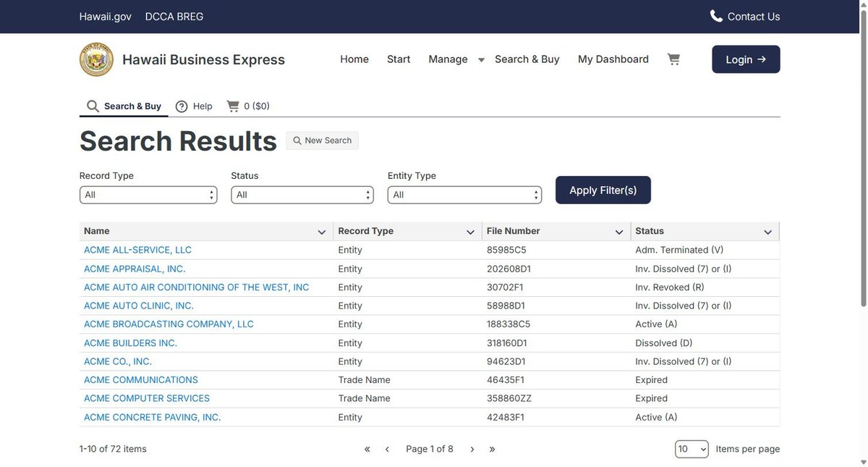The height and width of the screenshot is (467, 868).
Task: Open the Hawaii.gov link
Action: (106, 16)
